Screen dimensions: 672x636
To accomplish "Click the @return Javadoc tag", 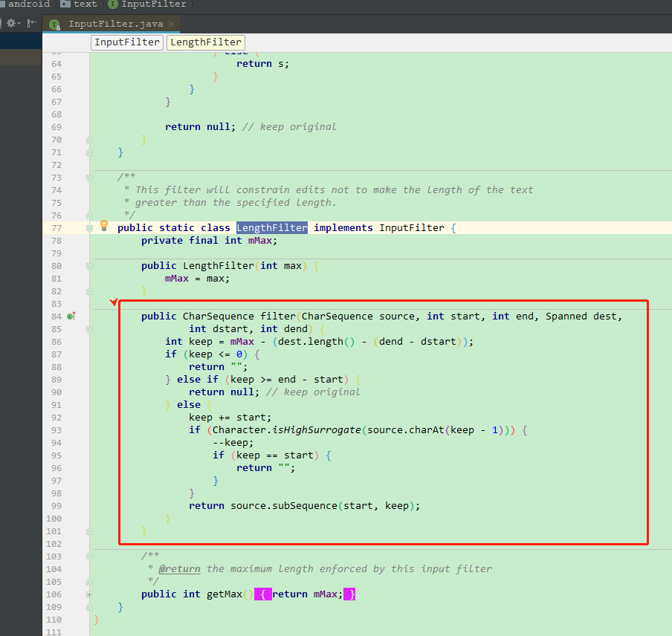I will [x=180, y=569].
